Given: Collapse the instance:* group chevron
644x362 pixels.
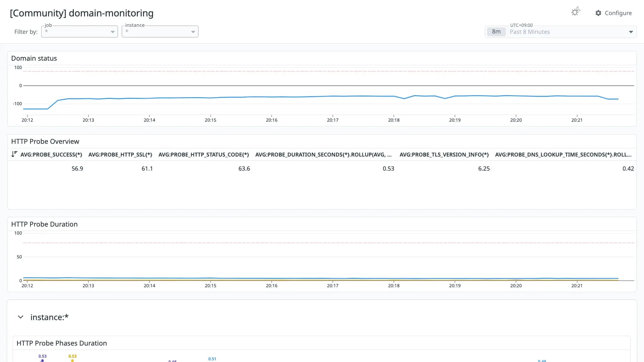Looking at the screenshot, I should (20, 317).
